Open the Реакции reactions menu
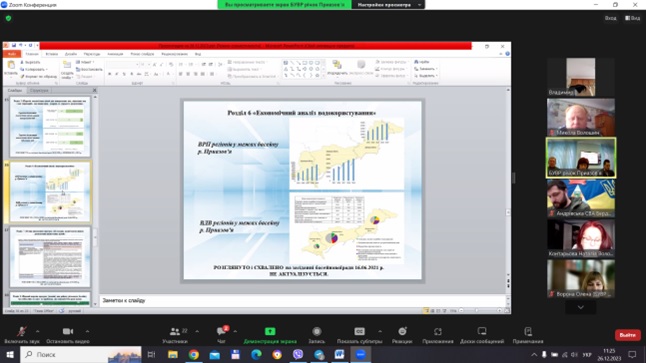This screenshot has width=646, height=363. (x=402, y=335)
